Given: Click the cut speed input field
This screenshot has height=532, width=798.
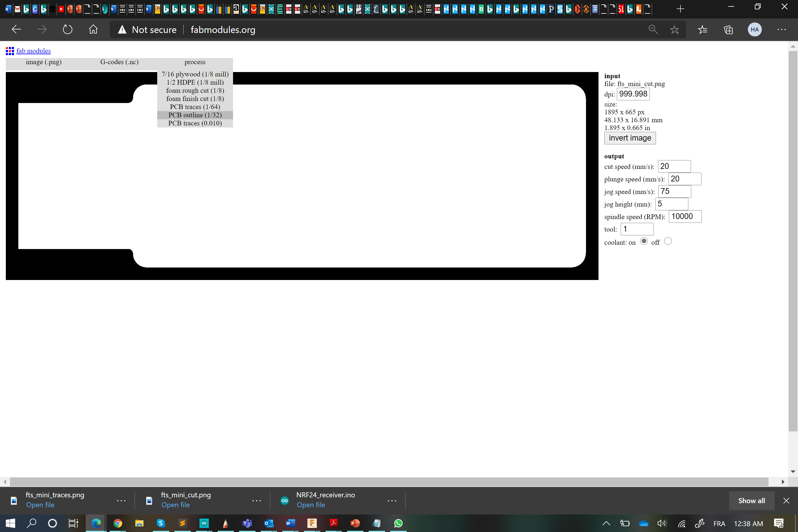Looking at the screenshot, I should 674,166.
